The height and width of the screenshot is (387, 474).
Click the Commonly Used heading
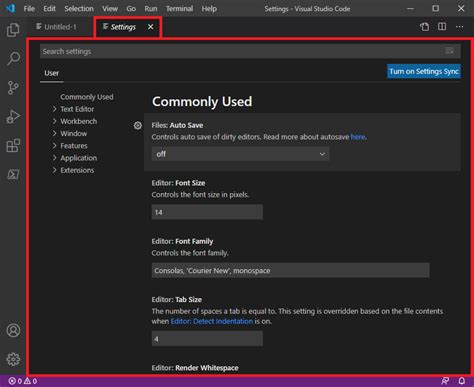pyautogui.click(x=202, y=102)
